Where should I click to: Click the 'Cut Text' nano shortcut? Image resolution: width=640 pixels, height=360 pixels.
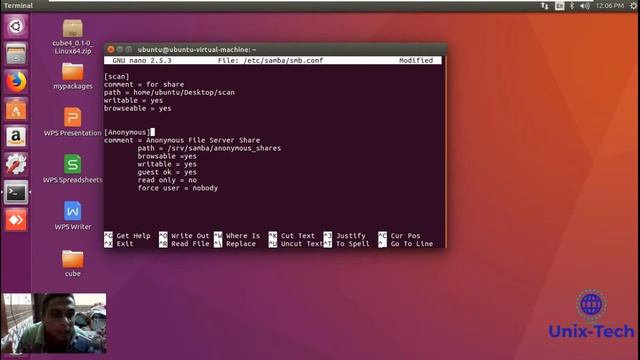291,236
